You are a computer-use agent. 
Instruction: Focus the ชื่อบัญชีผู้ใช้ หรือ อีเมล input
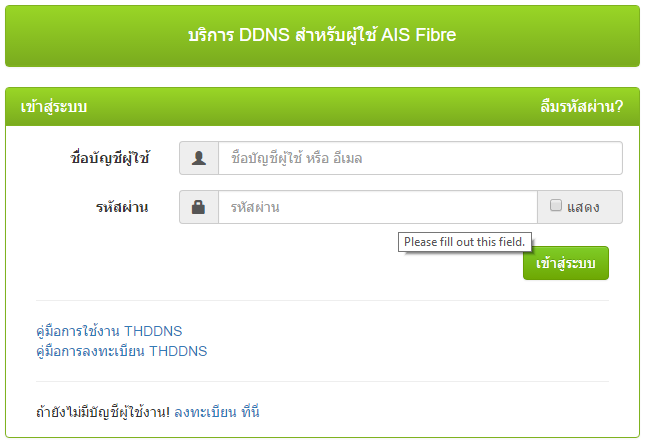(x=420, y=158)
